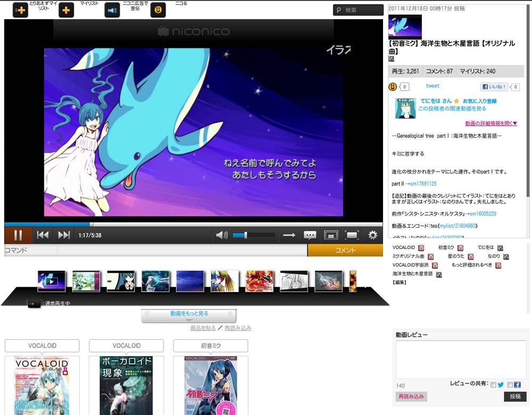Click the 再読み込み link below playlist
The height and width of the screenshot is (415, 532).
[x=238, y=328]
